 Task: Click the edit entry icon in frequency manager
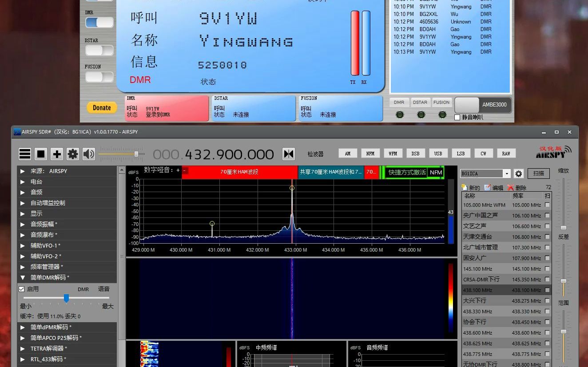coord(488,188)
